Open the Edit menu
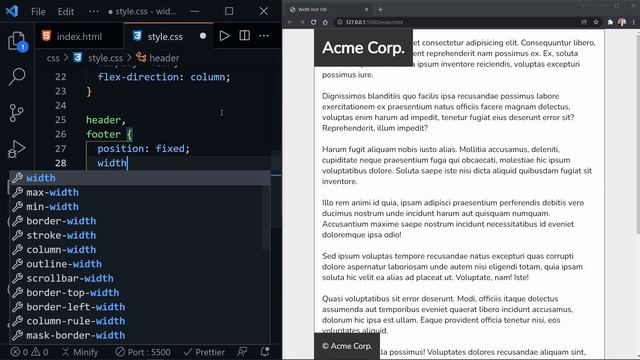Viewport: 640px width, 360px height. click(x=66, y=11)
